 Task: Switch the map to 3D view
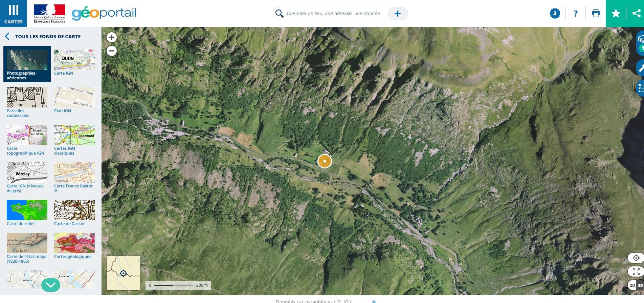click(640, 285)
